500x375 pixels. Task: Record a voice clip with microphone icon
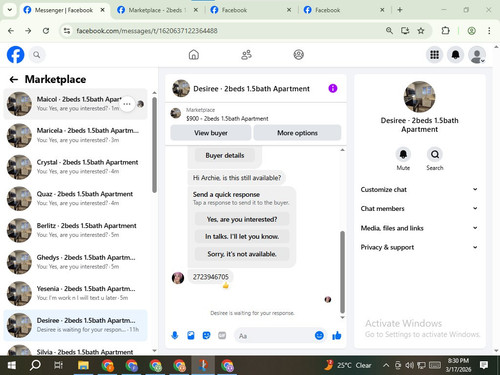pos(175,335)
